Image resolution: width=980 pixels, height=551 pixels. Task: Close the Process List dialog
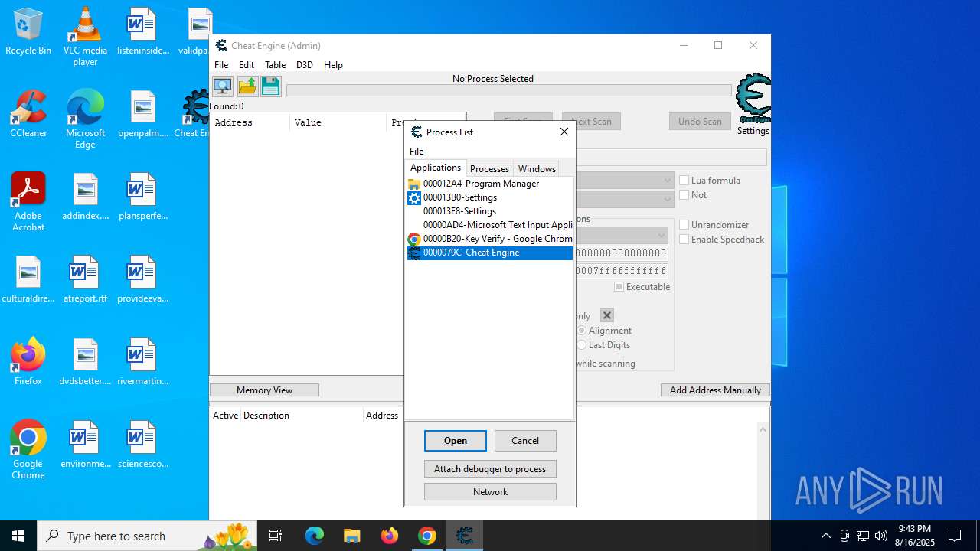click(x=564, y=132)
